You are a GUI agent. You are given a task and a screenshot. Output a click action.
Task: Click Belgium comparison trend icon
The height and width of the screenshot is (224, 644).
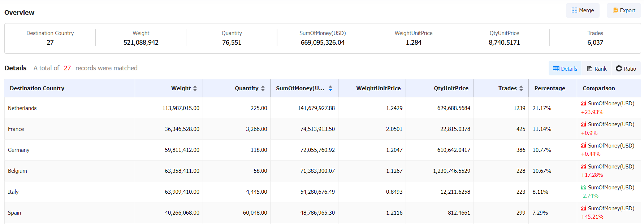click(583, 166)
